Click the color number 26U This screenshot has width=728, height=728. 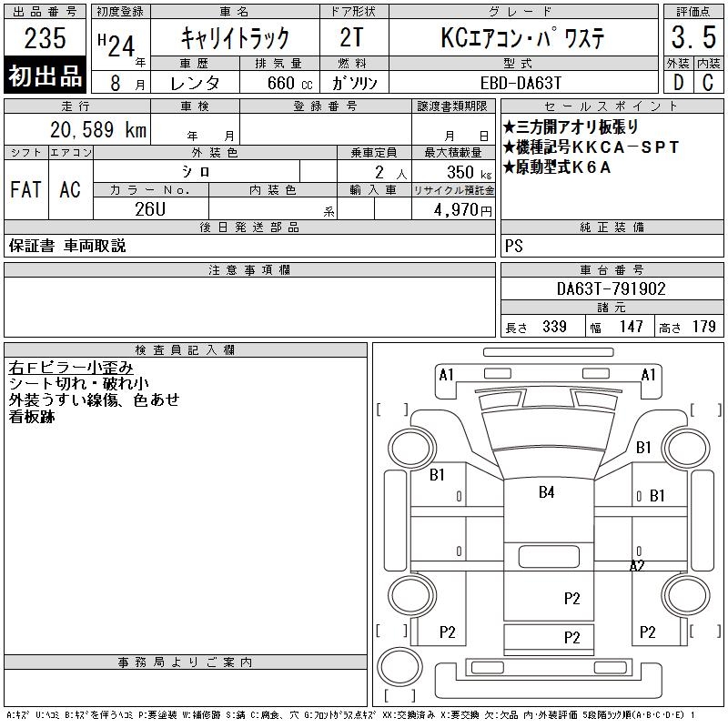pos(150,209)
